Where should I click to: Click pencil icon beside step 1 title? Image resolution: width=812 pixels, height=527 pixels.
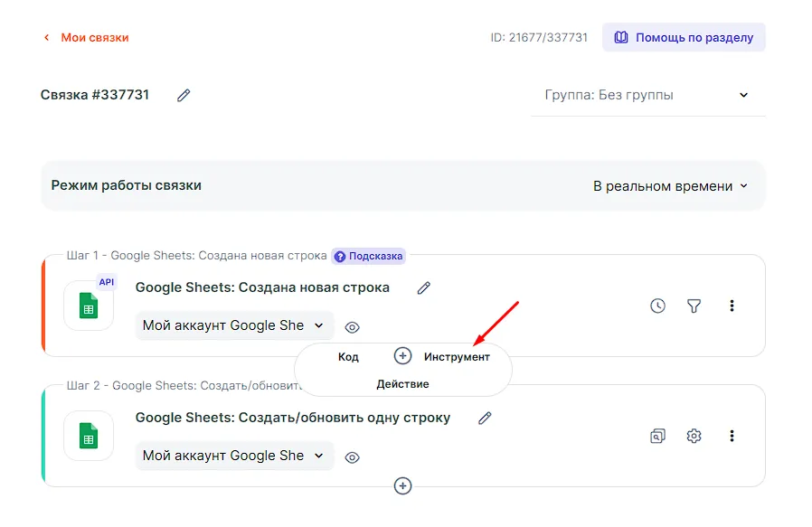coord(423,288)
